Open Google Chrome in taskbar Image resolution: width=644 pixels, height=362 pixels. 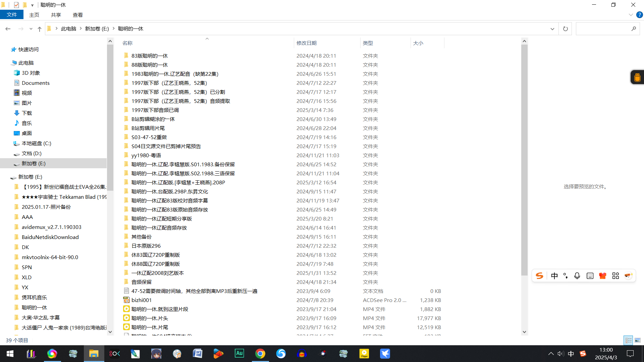[260, 353]
